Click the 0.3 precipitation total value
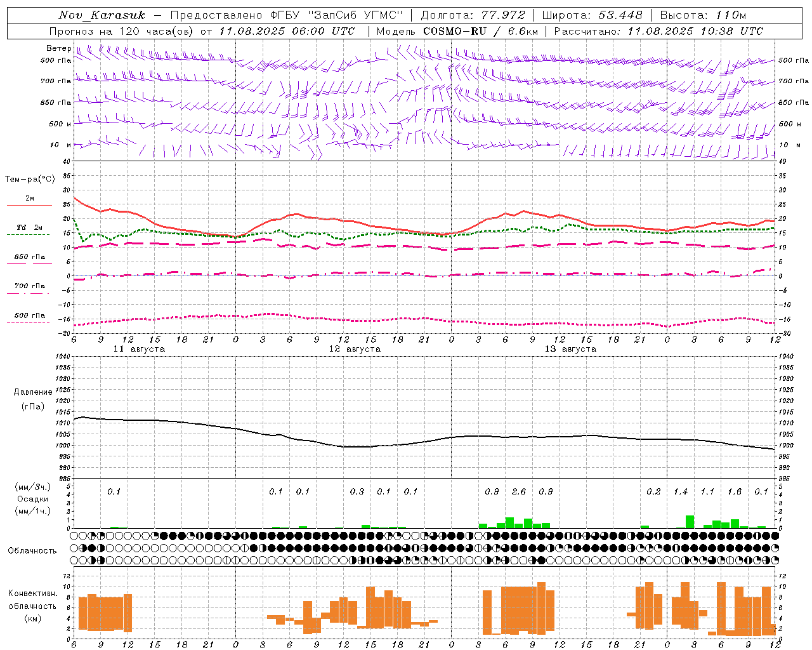This screenshot has width=812, height=650. point(357,491)
